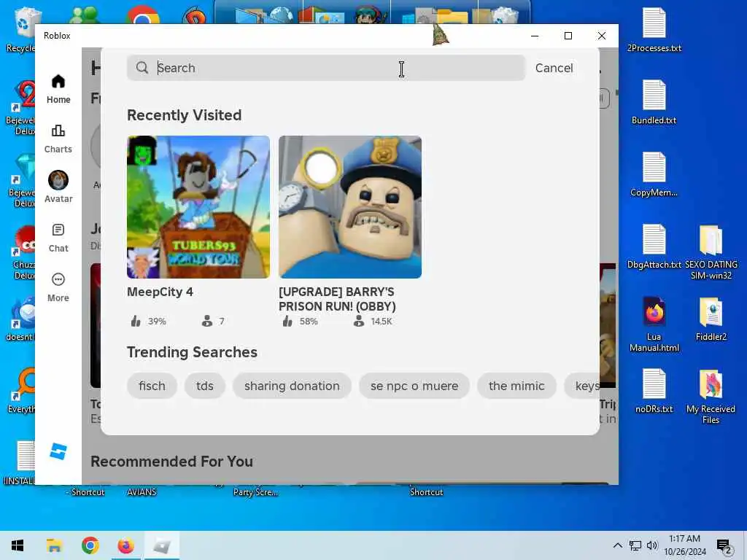Screen dimensions: 747x560
Task: Select My Received Files folder
Action: (x=711, y=397)
